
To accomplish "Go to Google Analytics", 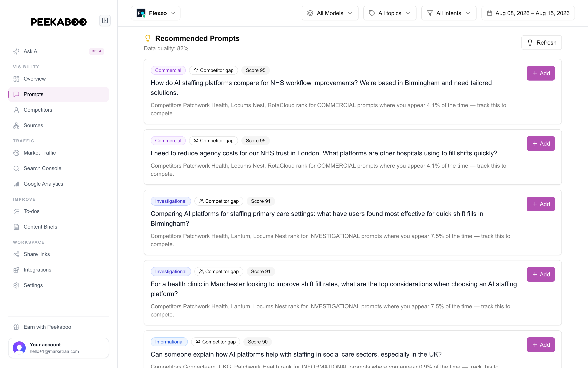I will click(x=59, y=184).
